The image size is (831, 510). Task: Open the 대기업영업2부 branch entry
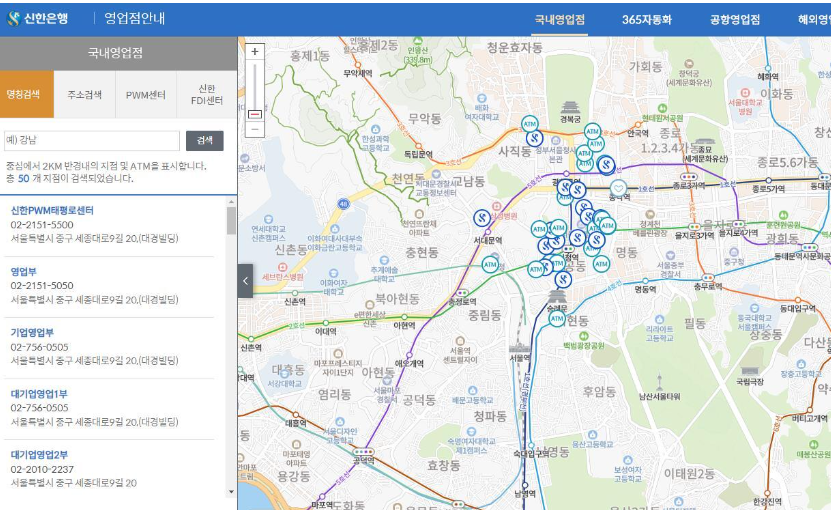[39, 455]
